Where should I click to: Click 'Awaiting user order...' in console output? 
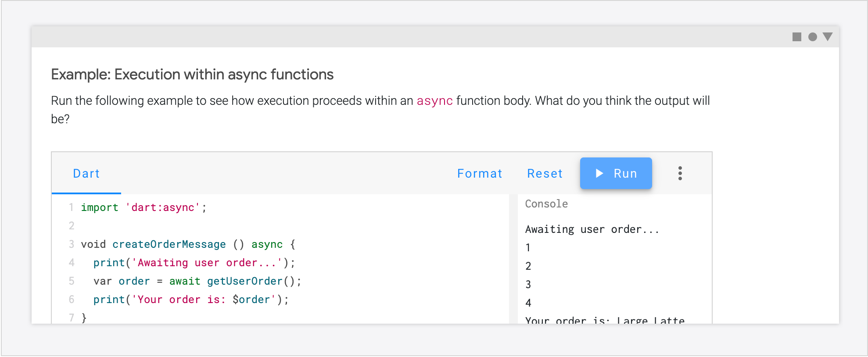[x=592, y=229]
